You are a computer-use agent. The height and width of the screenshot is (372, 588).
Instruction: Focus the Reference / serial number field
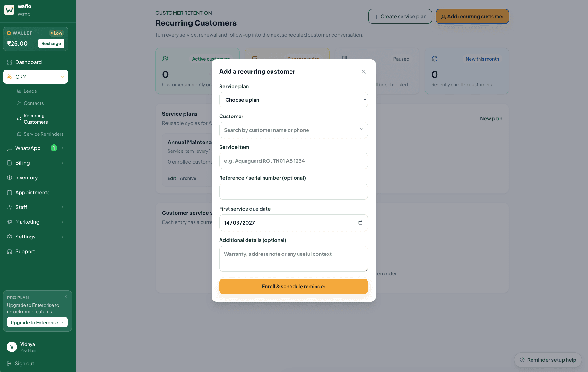(294, 192)
